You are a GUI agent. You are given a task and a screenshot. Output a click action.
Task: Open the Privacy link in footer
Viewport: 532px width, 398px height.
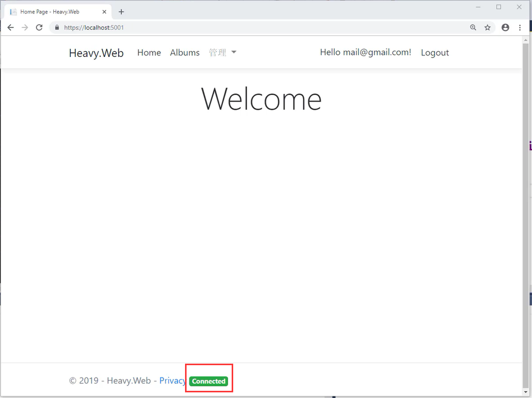[172, 381]
